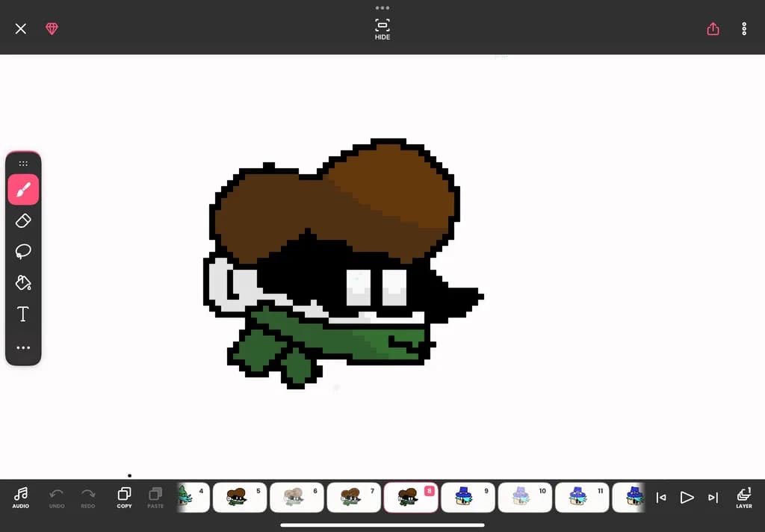This screenshot has width=765, height=532.
Task: Select frame 6 thumbnail
Action: pyautogui.click(x=297, y=498)
